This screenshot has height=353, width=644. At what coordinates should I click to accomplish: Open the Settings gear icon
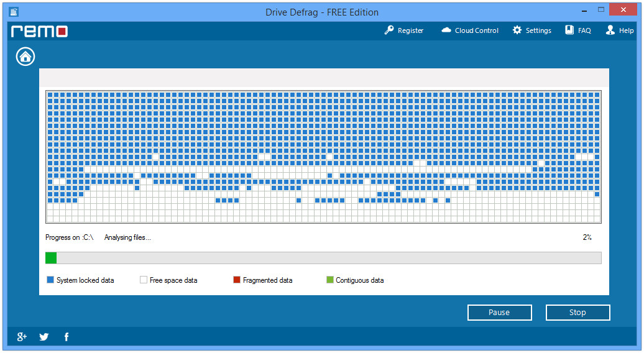pos(517,30)
